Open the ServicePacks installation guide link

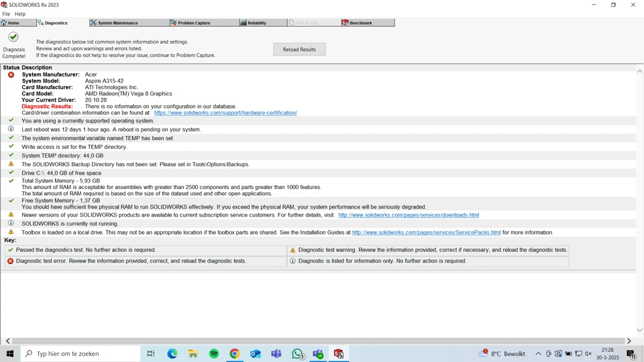(427, 233)
